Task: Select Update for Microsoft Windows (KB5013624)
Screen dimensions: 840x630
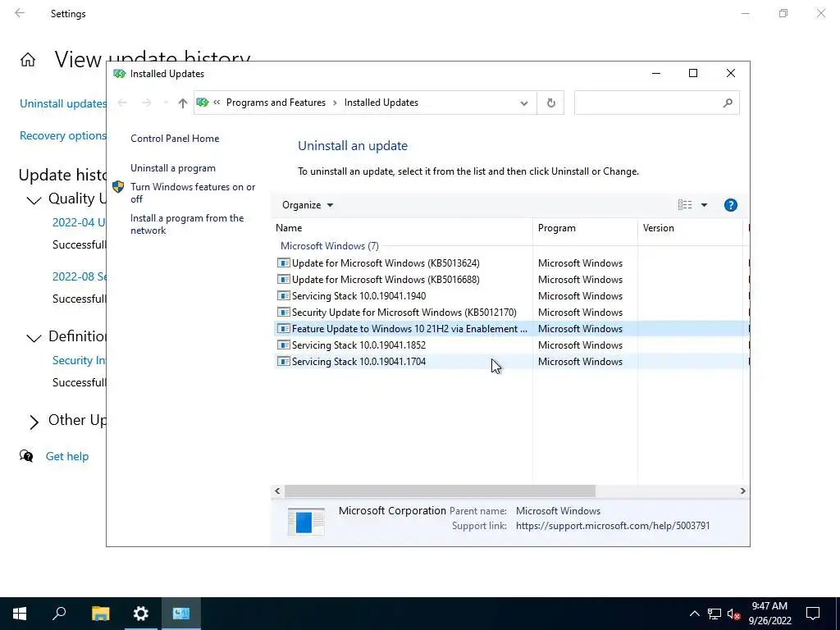Action: click(x=386, y=263)
